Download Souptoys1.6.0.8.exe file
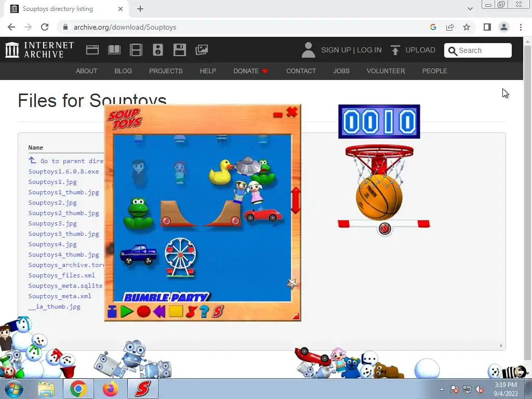This screenshot has height=399, width=532. coord(63,171)
